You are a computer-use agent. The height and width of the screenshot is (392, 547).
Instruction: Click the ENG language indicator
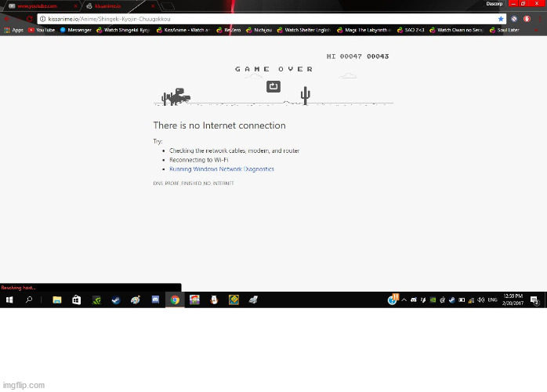pos(493,299)
